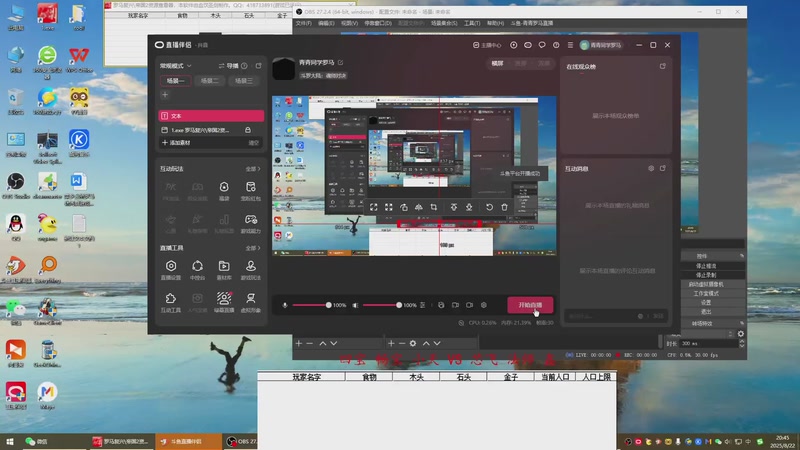This screenshot has width=800, height=450.
Task: Open the 福袋 lucky bag feature
Action: (224, 190)
